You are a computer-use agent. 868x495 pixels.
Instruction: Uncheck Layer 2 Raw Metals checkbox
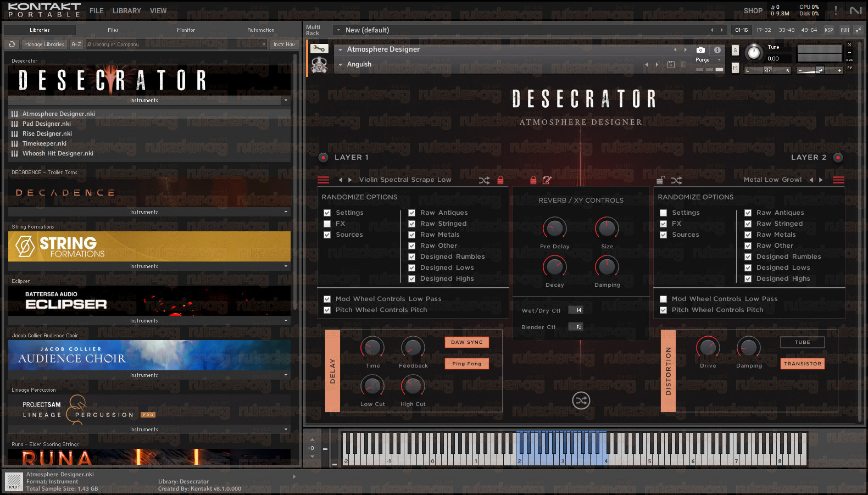(x=748, y=235)
